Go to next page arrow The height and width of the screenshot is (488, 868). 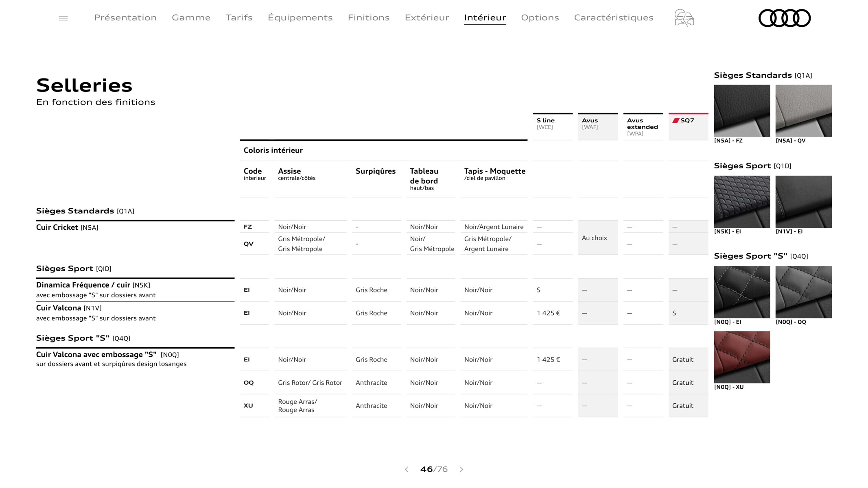click(461, 469)
